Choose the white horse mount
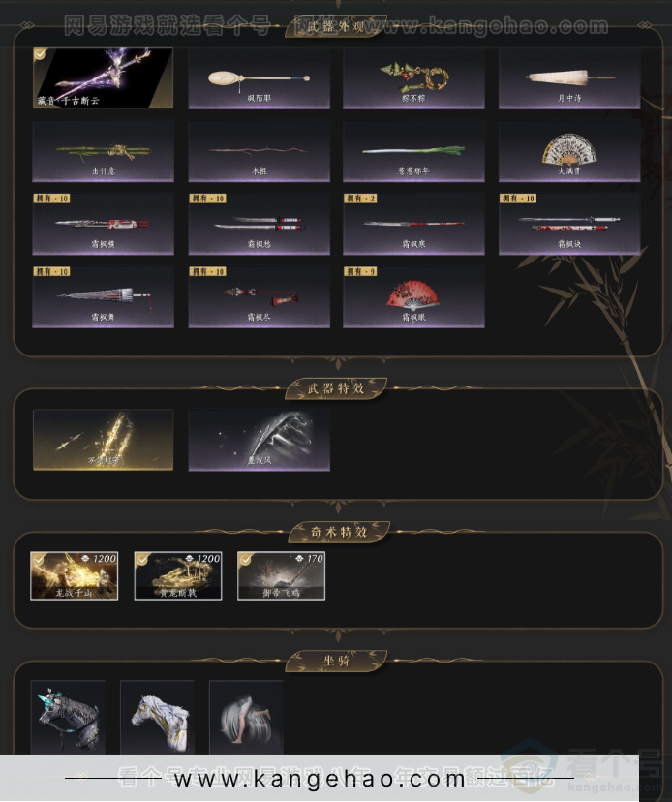This screenshot has width=672, height=802. [x=158, y=717]
